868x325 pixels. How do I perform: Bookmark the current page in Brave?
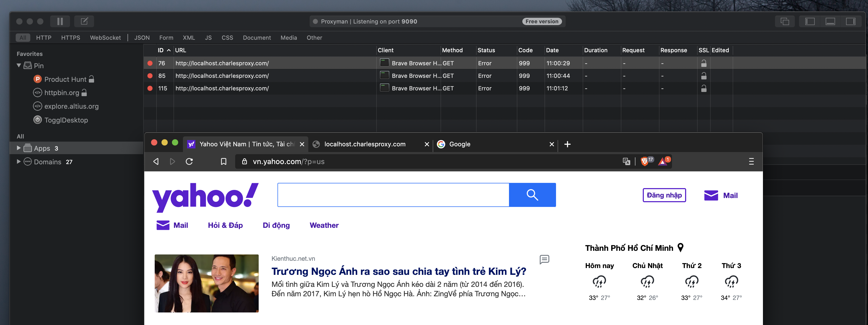pyautogui.click(x=223, y=162)
